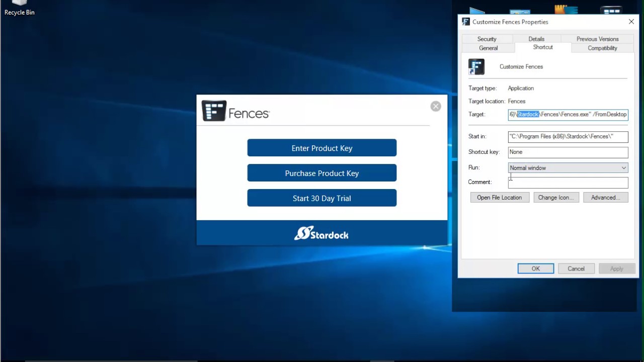Click the 'Fences' target location value
Image resolution: width=644 pixels, height=362 pixels.
(x=517, y=101)
